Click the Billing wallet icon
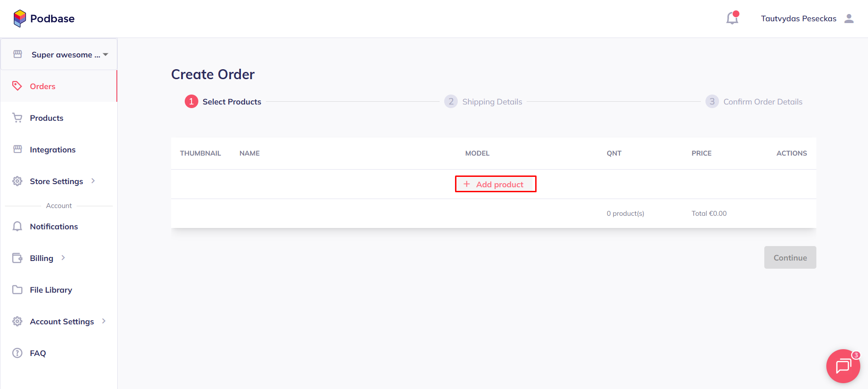868x389 pixels. [17, 258]
